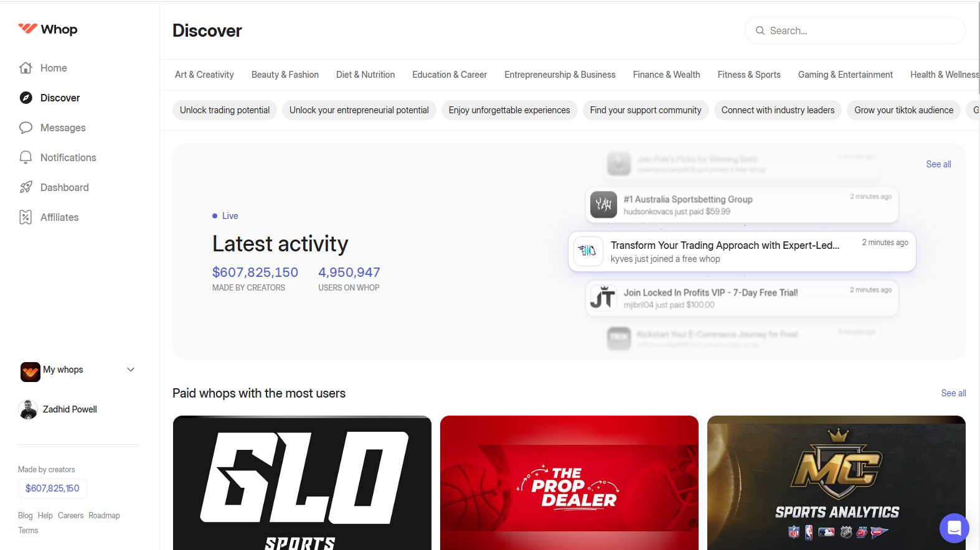Click the Dashboard sidebar label

[65, 187]
